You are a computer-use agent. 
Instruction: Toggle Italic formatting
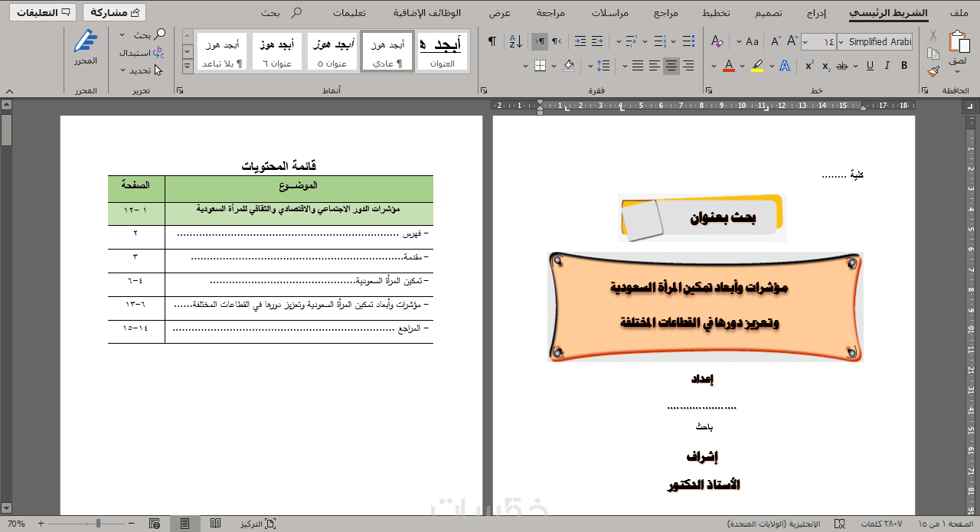coord(889,66)
